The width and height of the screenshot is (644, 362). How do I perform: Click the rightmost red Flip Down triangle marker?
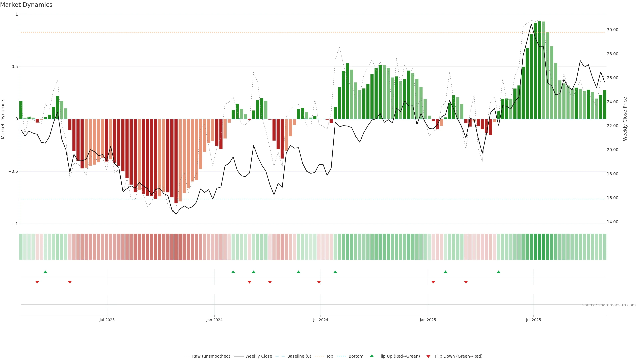pos(466,282)
